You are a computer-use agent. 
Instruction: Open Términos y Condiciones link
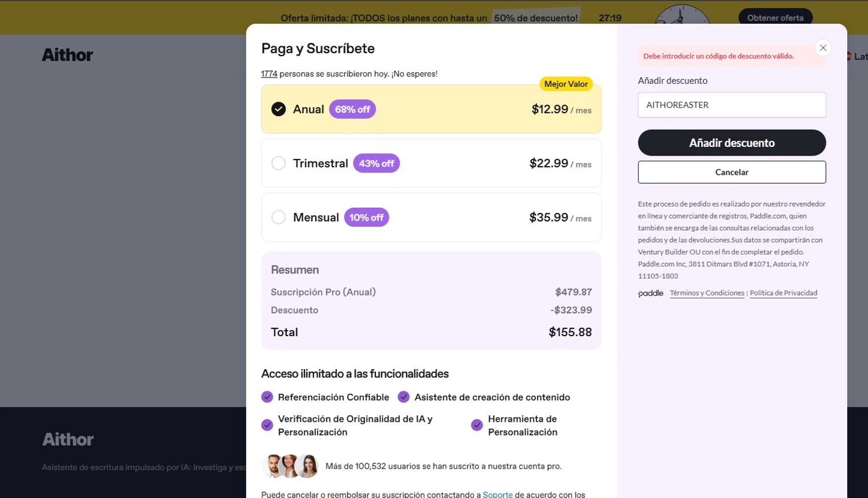coord(707,293)
